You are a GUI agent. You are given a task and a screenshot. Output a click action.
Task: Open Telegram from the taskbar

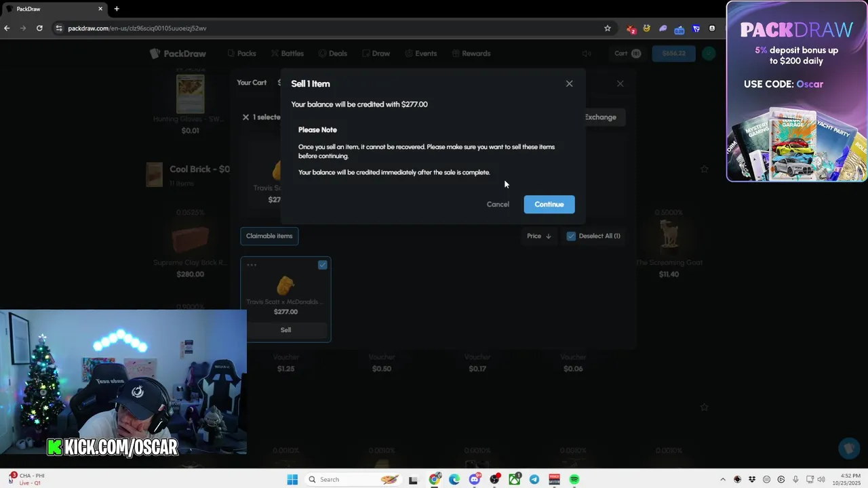click(x=534, y=479)
